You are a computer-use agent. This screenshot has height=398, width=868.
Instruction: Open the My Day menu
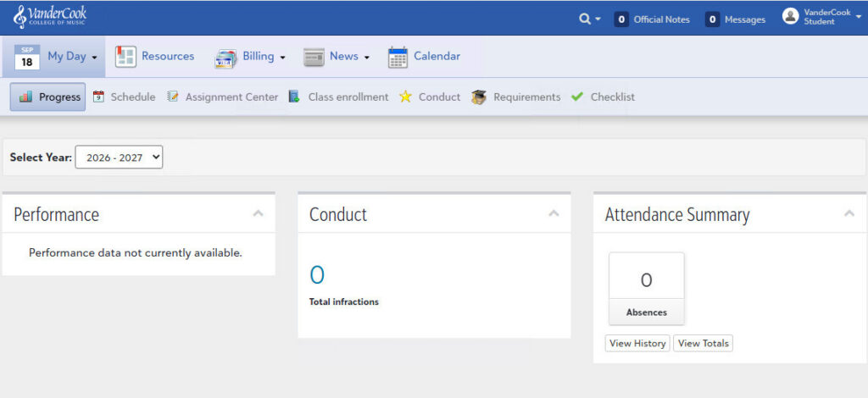point(66,57)
